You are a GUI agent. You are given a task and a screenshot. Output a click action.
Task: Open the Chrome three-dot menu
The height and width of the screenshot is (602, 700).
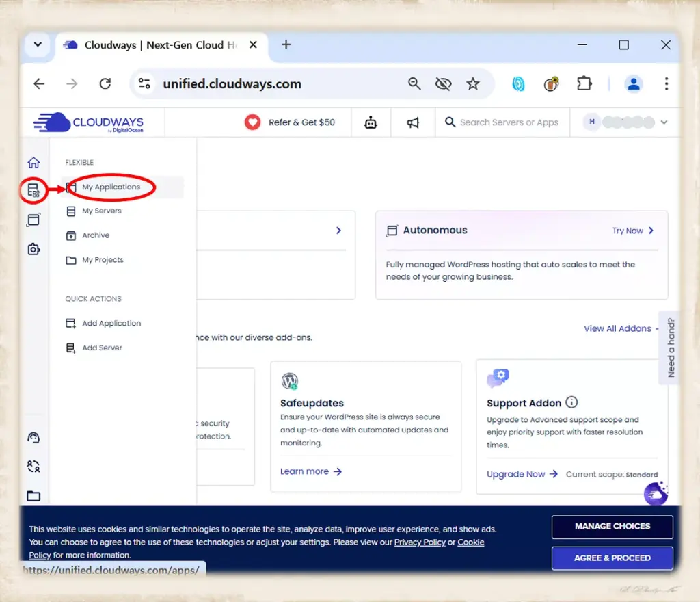(x=666, y=83)
